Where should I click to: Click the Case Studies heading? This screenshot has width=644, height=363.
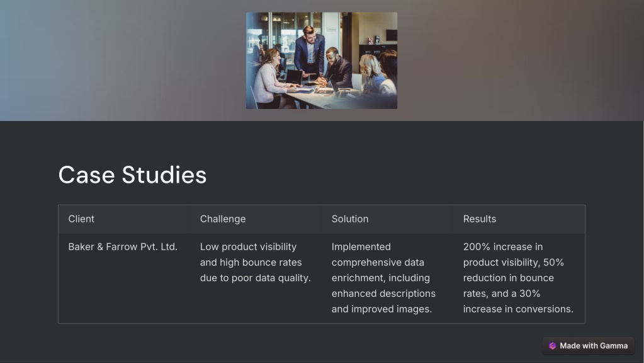point(132,175)
